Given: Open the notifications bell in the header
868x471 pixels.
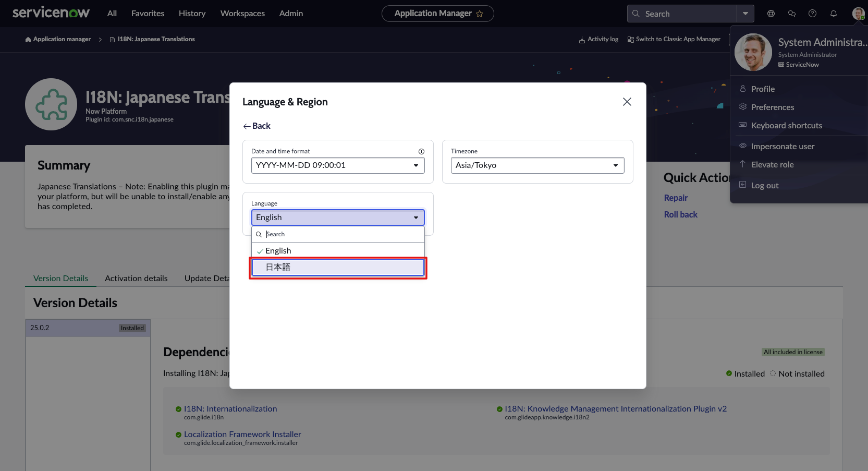Looking at the screenshot, I should pos(833,14).
